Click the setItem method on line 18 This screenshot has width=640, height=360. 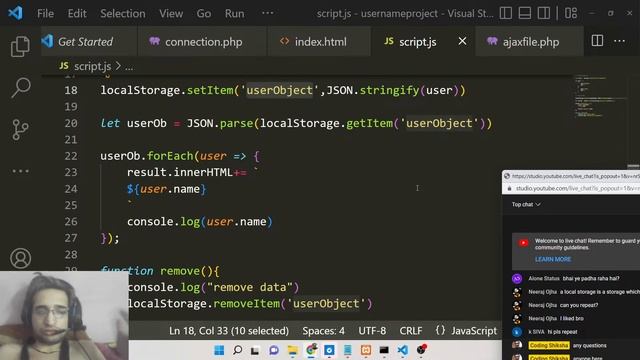click(210, 90)
